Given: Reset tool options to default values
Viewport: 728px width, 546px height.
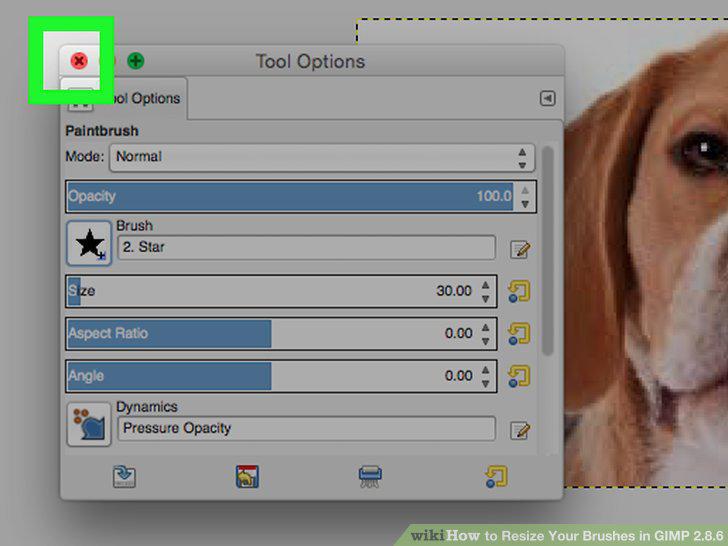Looking at the screenshot, I should pos(496,477).
